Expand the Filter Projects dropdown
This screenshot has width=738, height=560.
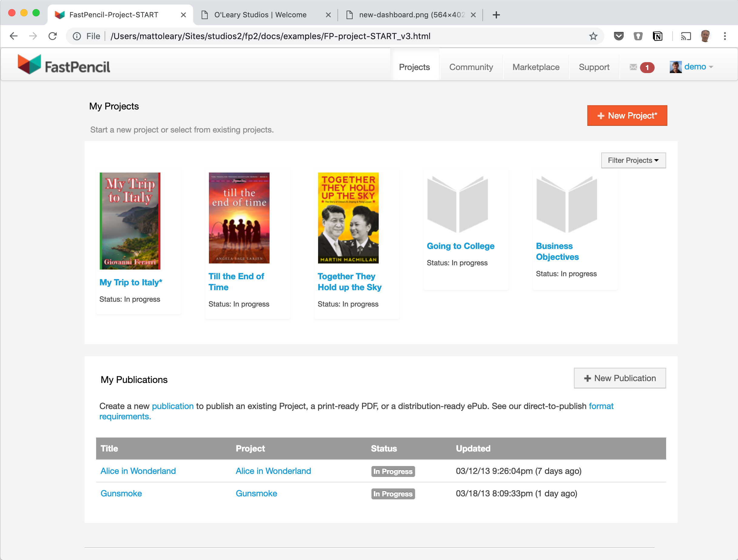[633, 160]
